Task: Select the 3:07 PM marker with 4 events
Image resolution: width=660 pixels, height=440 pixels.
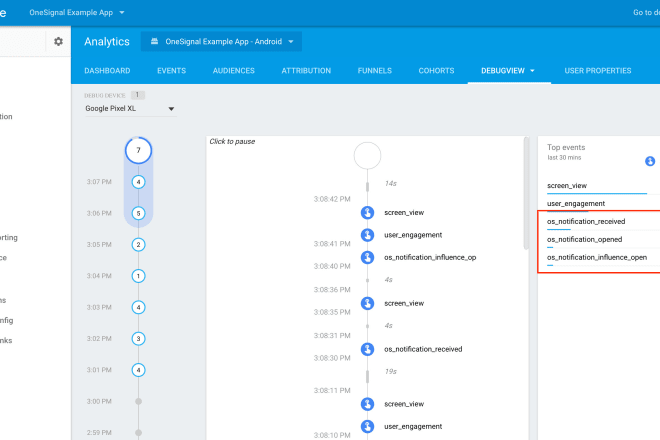Action: pyautogui.click(x=138, y=182)
